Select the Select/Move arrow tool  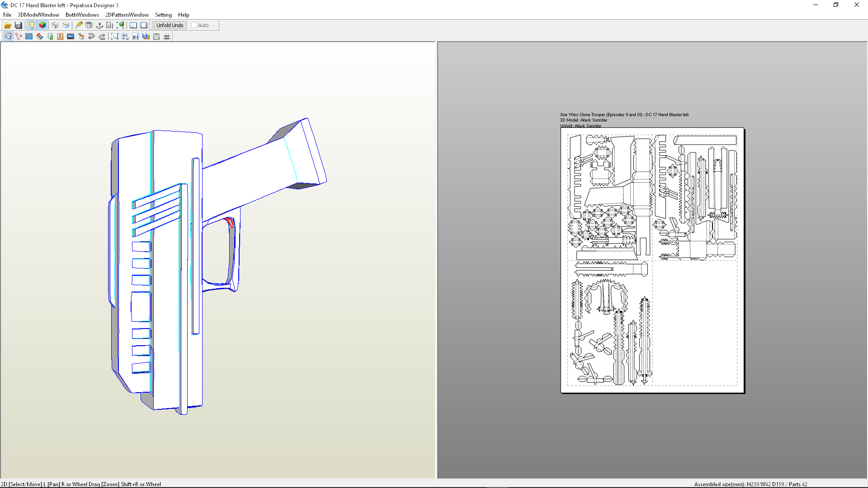click(x=8, y=37)
